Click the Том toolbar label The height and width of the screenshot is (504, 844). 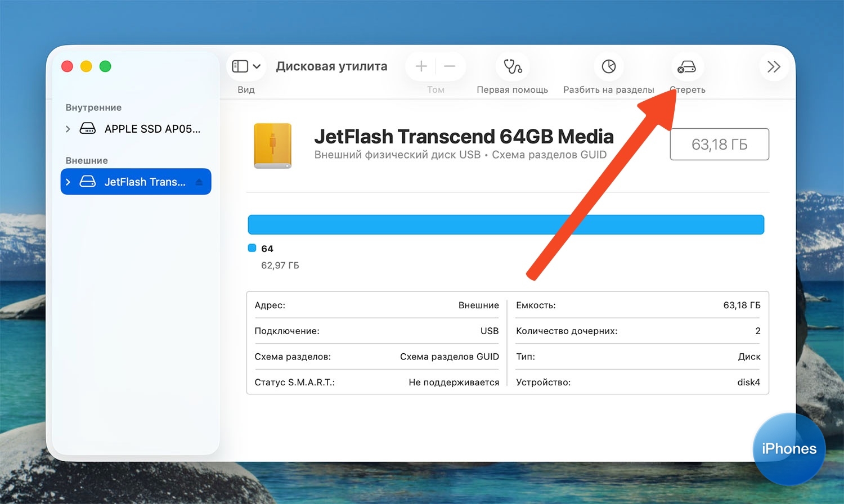click(436, 90)
